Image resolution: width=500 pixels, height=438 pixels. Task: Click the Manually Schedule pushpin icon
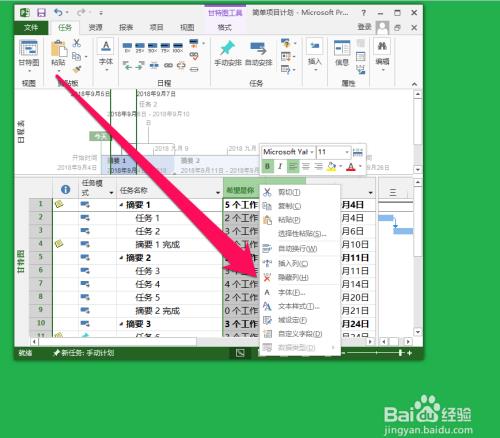(227, 48)
